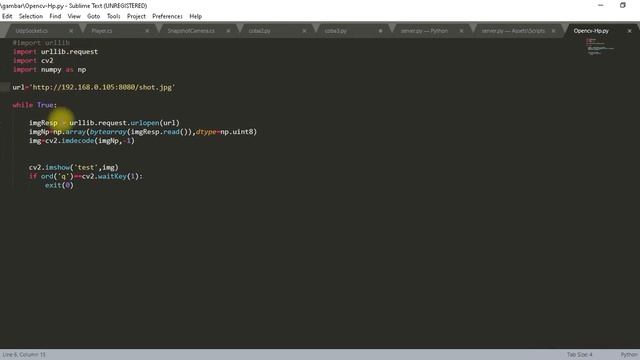The width and height of the screenshot is (640, 360).
Task: Click the Line 6, Column 11 status text
Action: click(24, 354)
